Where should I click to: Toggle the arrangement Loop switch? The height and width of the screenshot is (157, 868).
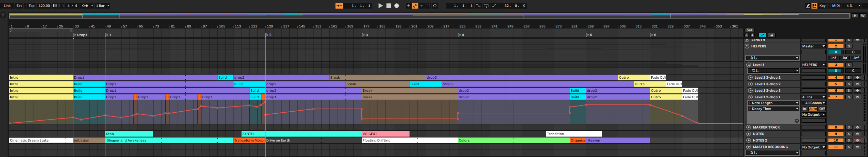coord(486,6)
